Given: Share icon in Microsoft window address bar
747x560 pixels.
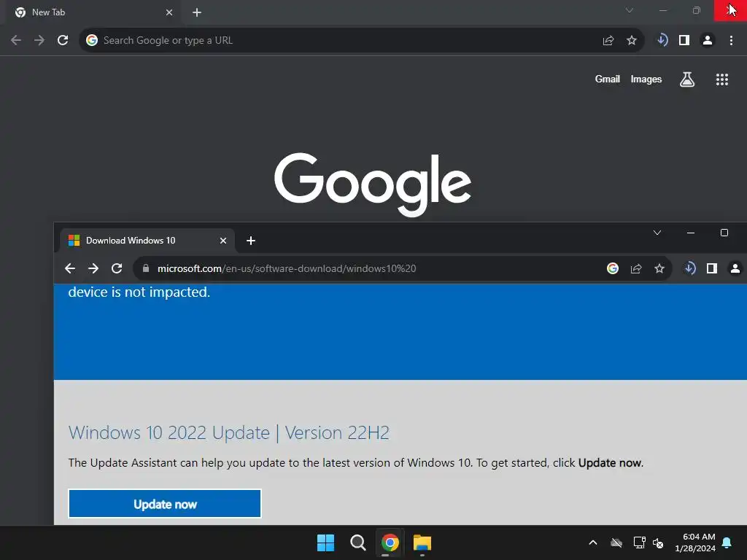Looking at the screenshot, I should coord(636,268).
